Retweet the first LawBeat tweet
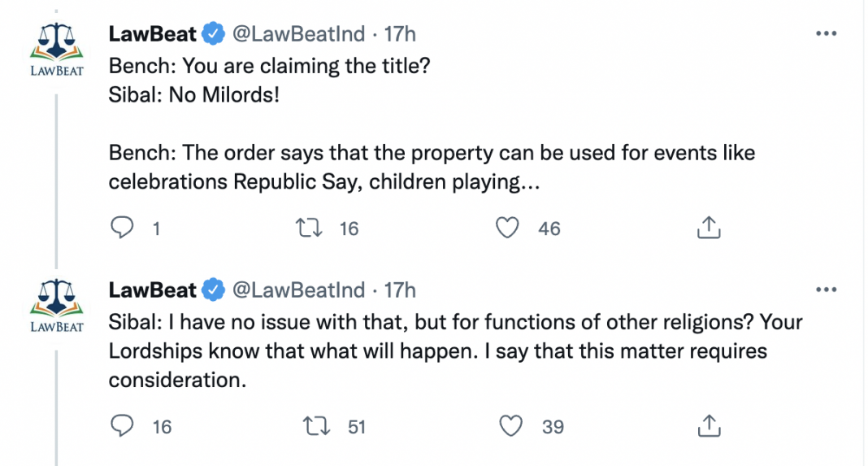 309,228
